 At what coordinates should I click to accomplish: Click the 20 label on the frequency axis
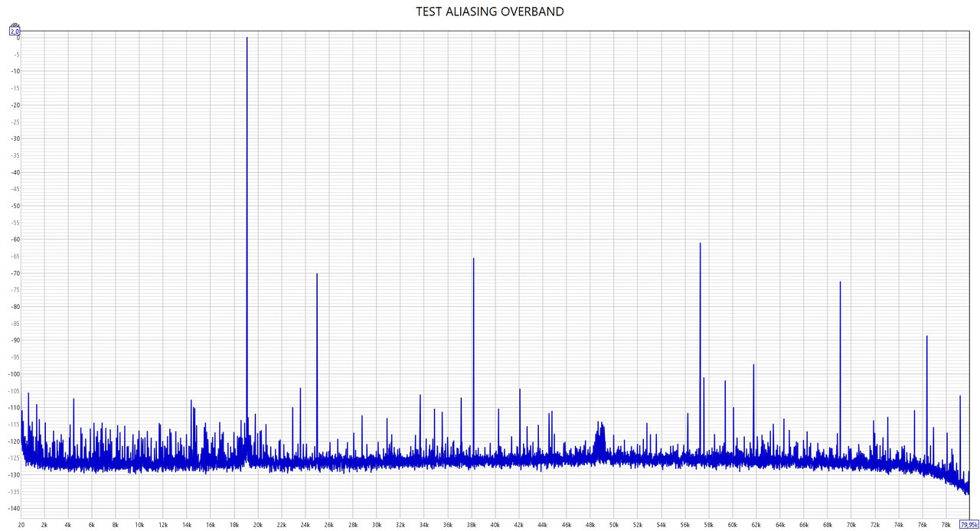21,525
